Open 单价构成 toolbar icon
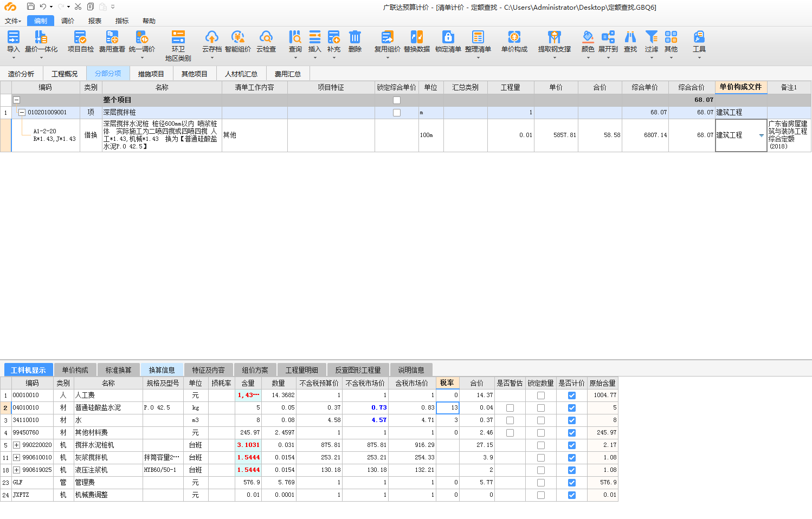 [514, 37]
